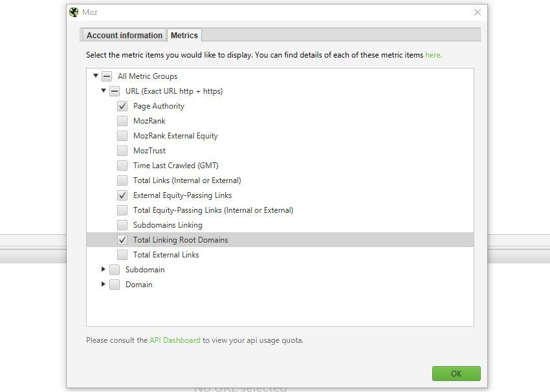Viewport: 550px width, 392px height.
Task: Open the 'here' metric details link
Action: point(433,55)
